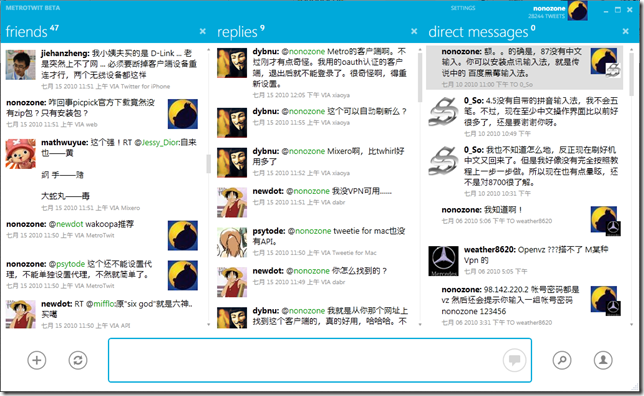The width and height of the screenshot is (644, 396).
Task: Click nonozone avatar beside @psytode tweet
Action: [183, 275]
